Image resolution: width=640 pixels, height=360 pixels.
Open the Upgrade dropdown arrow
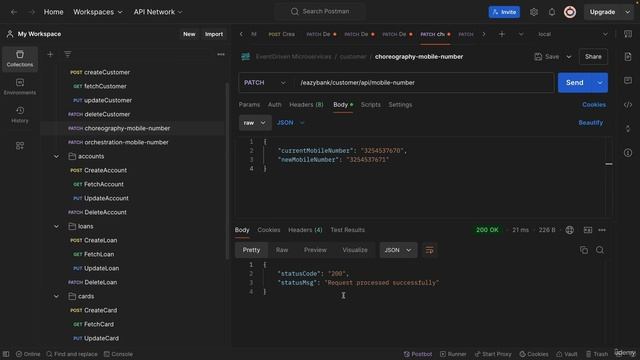(x=627, y=12)
